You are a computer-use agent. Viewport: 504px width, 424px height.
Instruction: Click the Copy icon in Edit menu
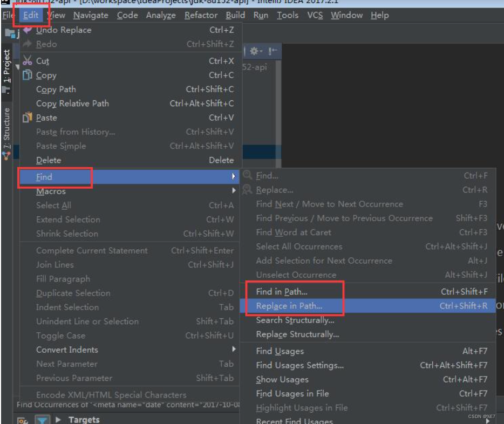[27, 75]
